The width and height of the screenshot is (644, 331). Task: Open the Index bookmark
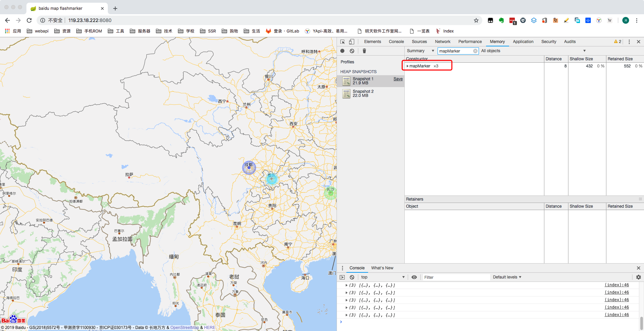[445, 31]
